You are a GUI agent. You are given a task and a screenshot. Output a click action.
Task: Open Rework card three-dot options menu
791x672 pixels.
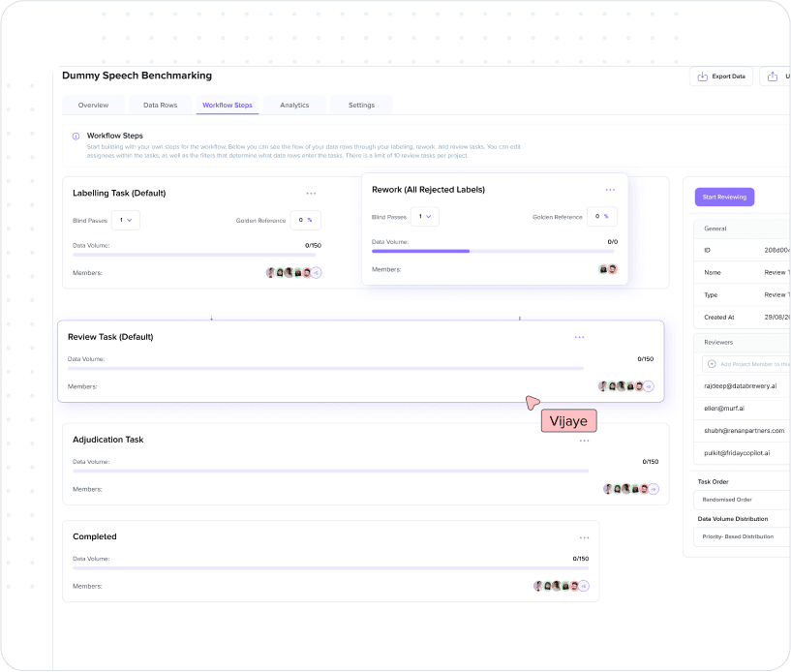click(x=610, y=190)
